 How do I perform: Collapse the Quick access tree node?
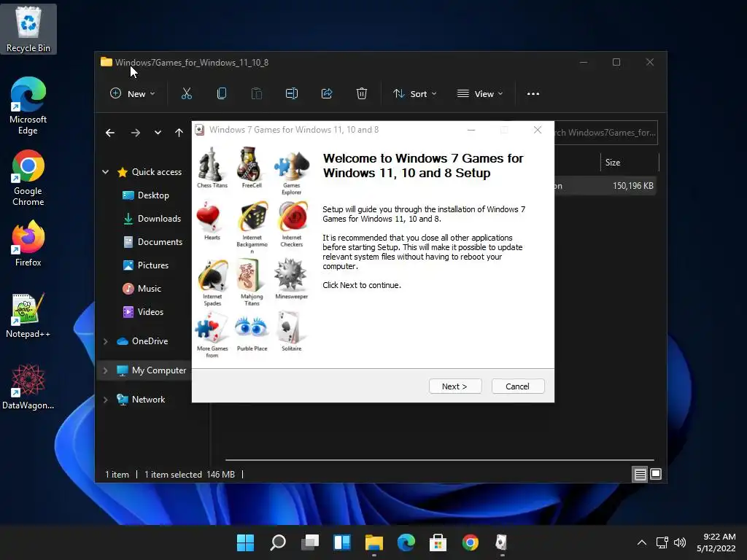coord(105,172)
